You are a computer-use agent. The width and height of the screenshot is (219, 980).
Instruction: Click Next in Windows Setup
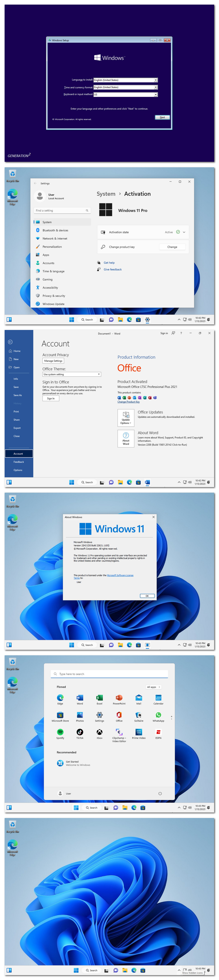coord(162,117)
